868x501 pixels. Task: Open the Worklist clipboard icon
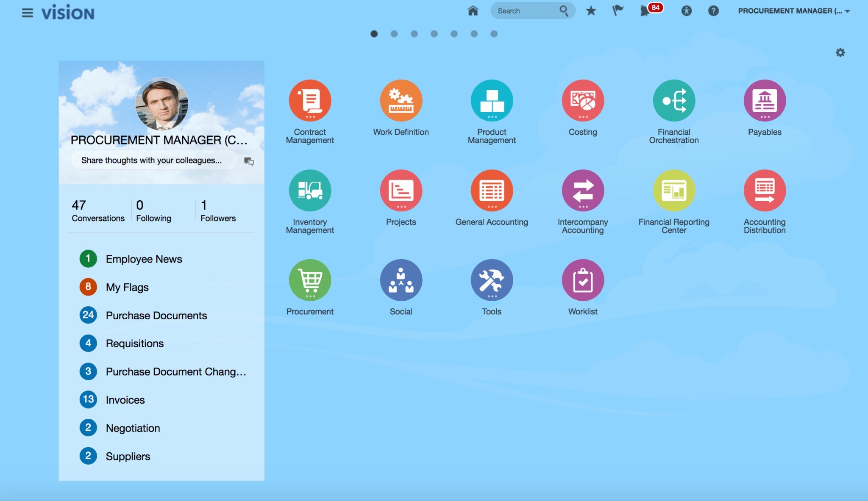pyautogui.click(x=583, y=280)
